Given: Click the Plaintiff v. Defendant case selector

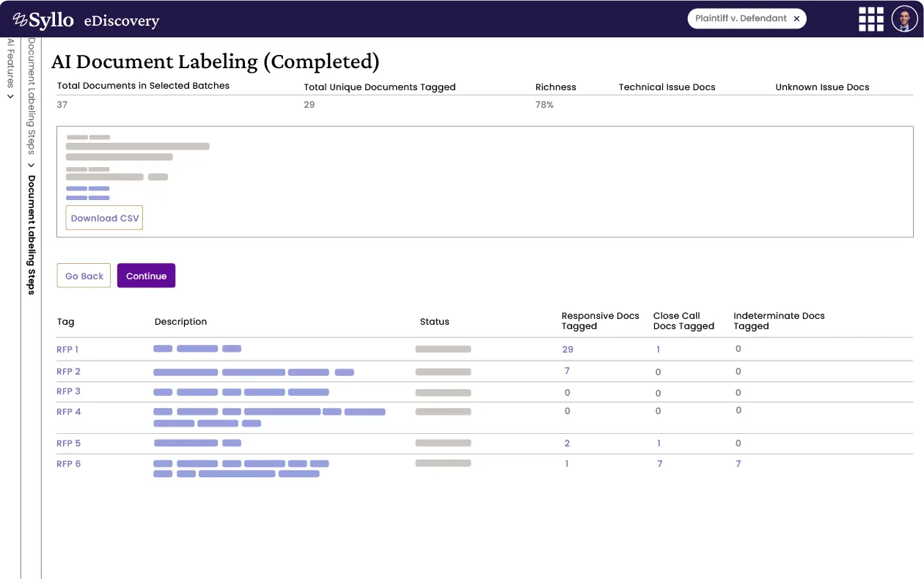Looking at the screenshot, I should [x=741, y=19].
